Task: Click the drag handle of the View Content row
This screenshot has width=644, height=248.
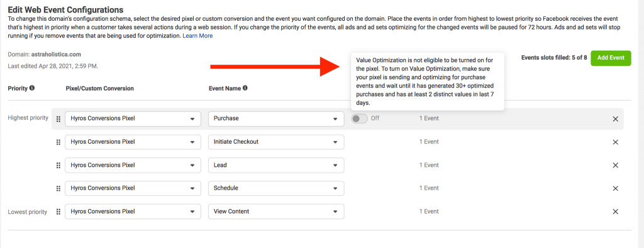Action: tap(58, 212)
